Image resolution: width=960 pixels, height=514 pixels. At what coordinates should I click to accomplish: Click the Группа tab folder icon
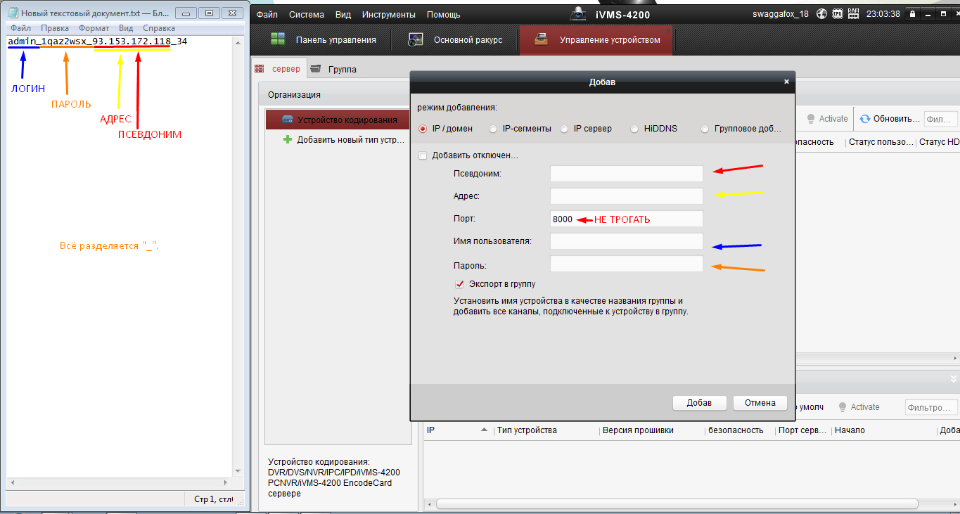(316, 69)
